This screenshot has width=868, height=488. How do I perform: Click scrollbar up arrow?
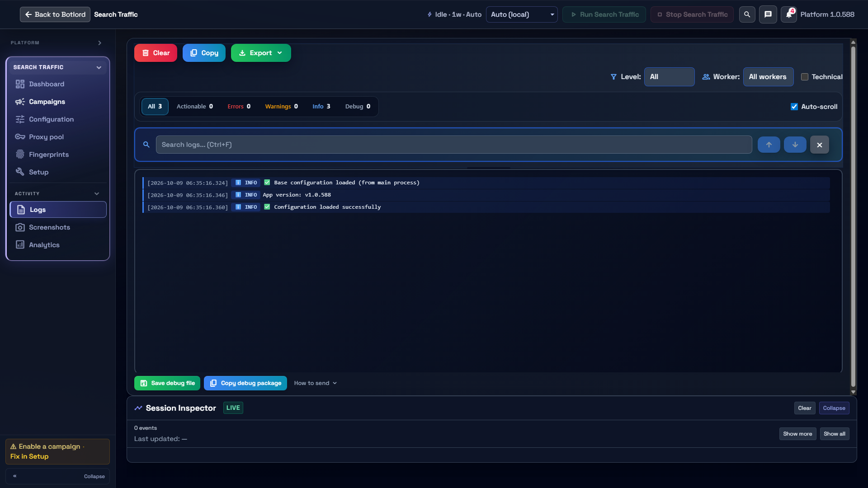point(853,42)
